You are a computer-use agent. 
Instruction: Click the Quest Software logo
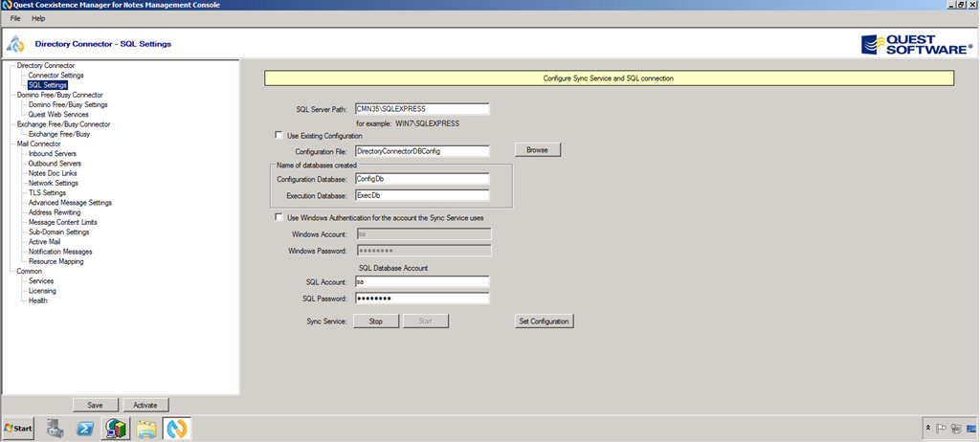click(916, 44)
